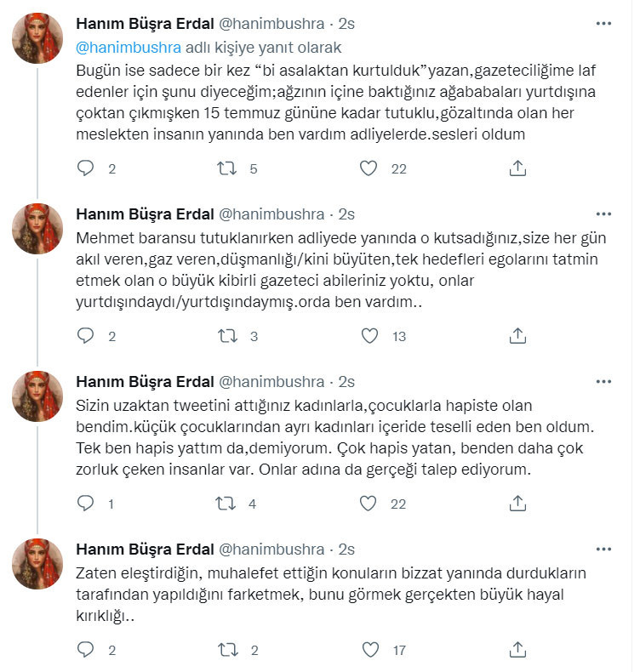Open more menu on Mehmet baransu tweet
Viewport: 640px width, 672px height.
604,214
